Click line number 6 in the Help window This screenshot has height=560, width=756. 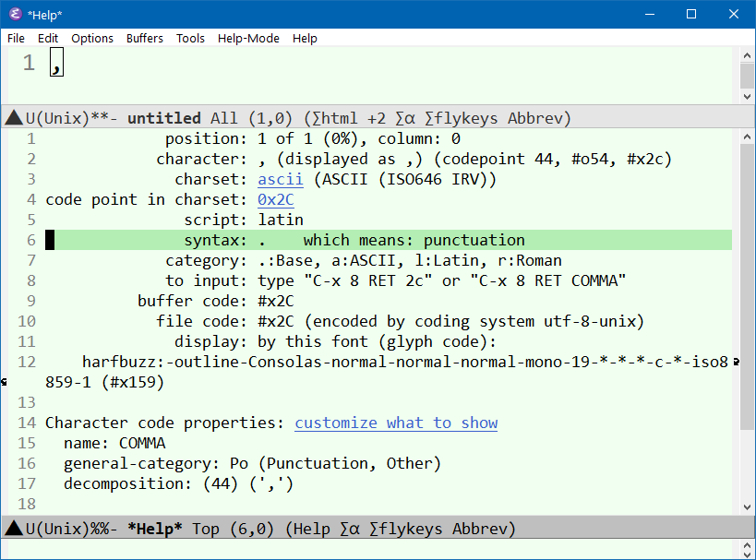(x=30, y=239)
